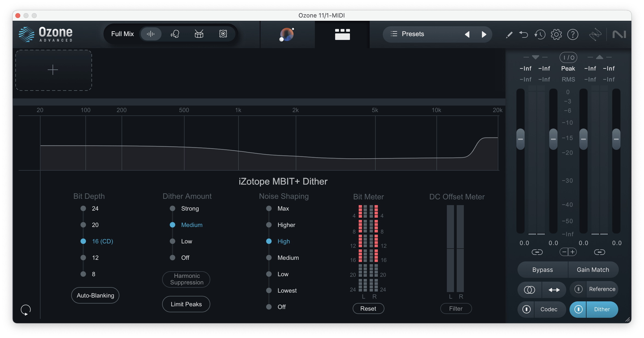Toggle the Reference power icon
Image resolution: width=644 pixels, height=338 pixels.
(x=578, y=289)
